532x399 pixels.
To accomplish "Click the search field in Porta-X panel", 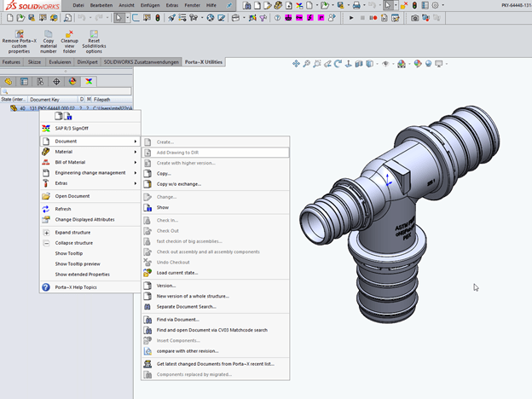I will pyautogui.click(x=68, y=91).
